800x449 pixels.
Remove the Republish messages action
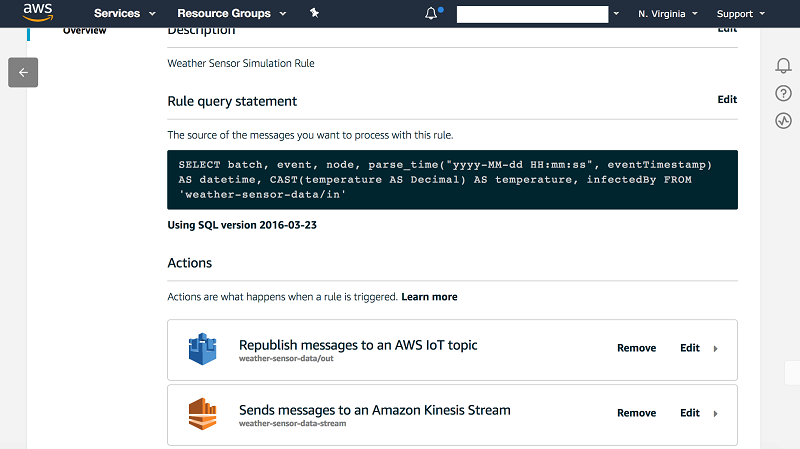click(636, 348)
